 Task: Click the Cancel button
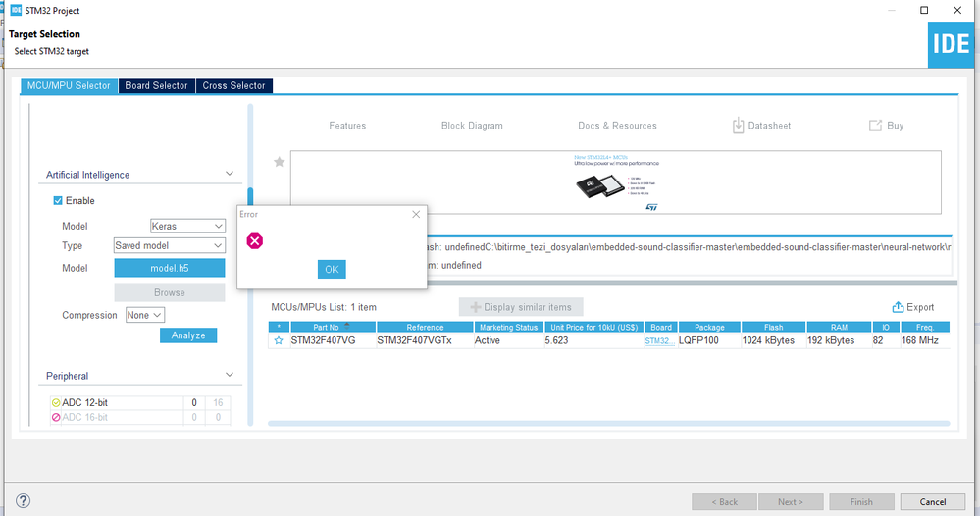tap(933, 501)
